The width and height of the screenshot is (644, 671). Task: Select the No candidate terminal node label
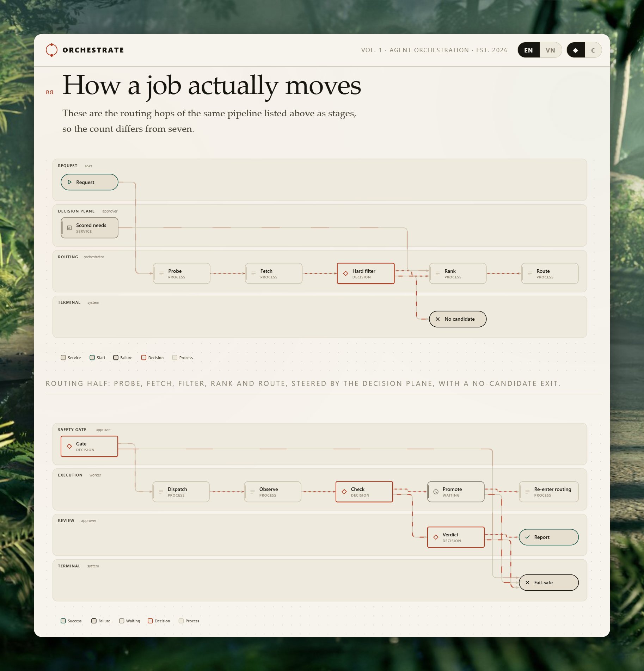pos(459,319)
